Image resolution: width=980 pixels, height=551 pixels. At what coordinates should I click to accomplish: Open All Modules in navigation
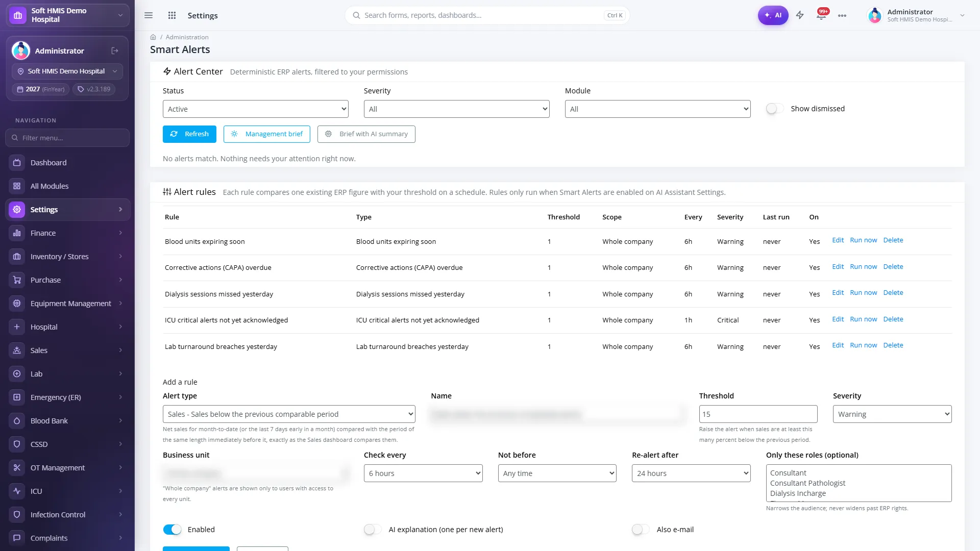coord(67,186)
